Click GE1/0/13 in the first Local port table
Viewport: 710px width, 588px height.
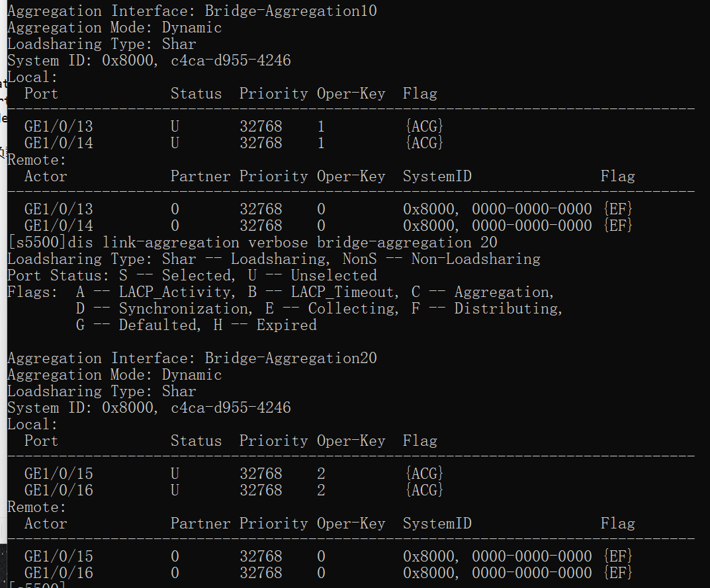pyautogui.click(x=58, y=126)
